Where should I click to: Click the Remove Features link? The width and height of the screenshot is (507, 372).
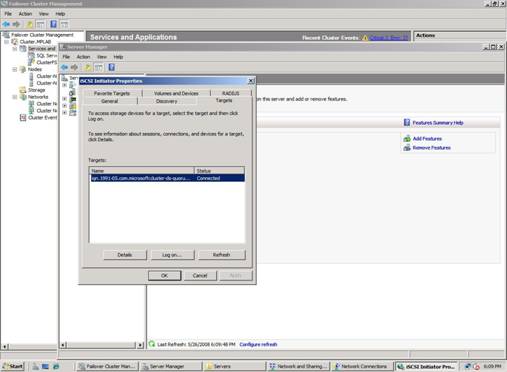(431, 148)
